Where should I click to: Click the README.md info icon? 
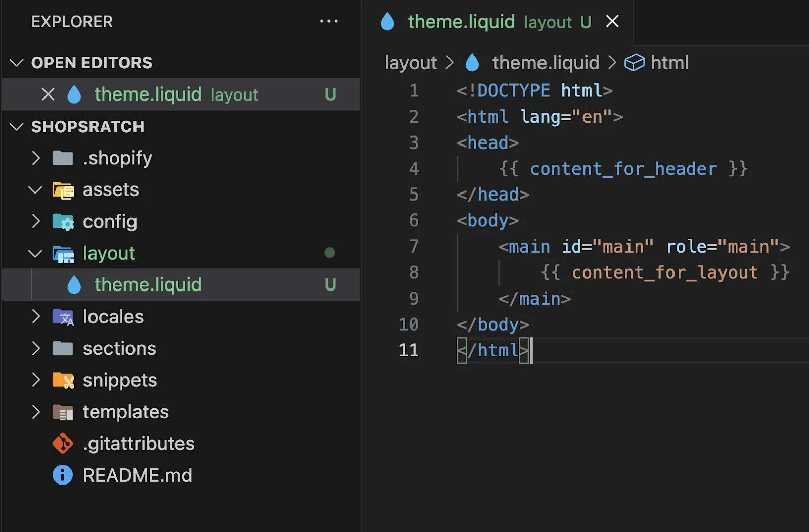[63, 475]
